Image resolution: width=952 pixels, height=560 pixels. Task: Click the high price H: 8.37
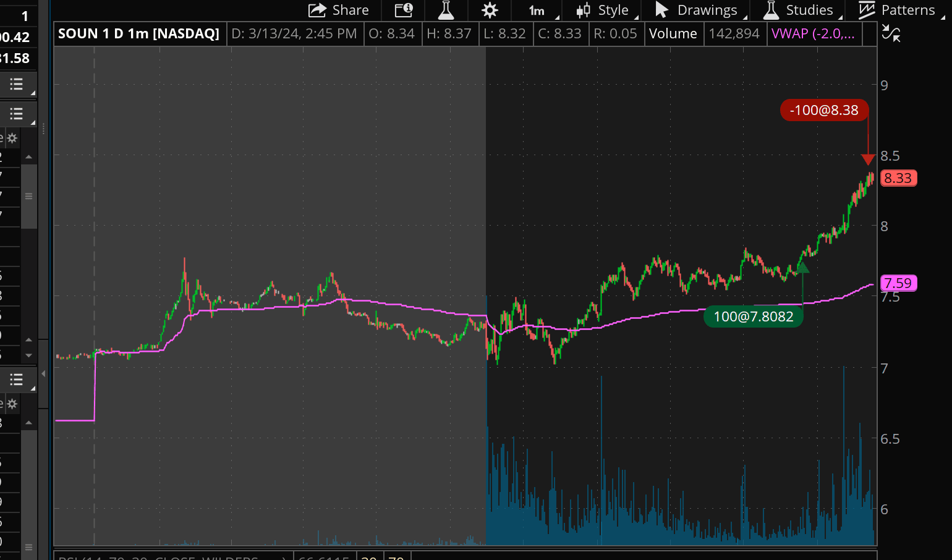449,34
